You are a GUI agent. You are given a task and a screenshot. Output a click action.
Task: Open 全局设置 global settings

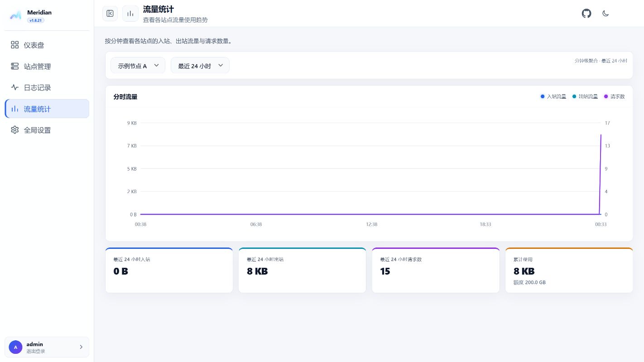[47, 130]
